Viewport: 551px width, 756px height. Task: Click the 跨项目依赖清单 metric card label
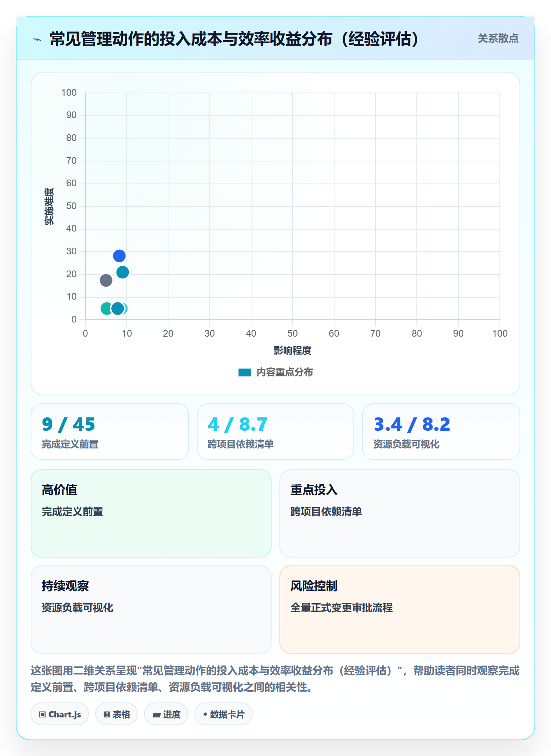(240, 445)
